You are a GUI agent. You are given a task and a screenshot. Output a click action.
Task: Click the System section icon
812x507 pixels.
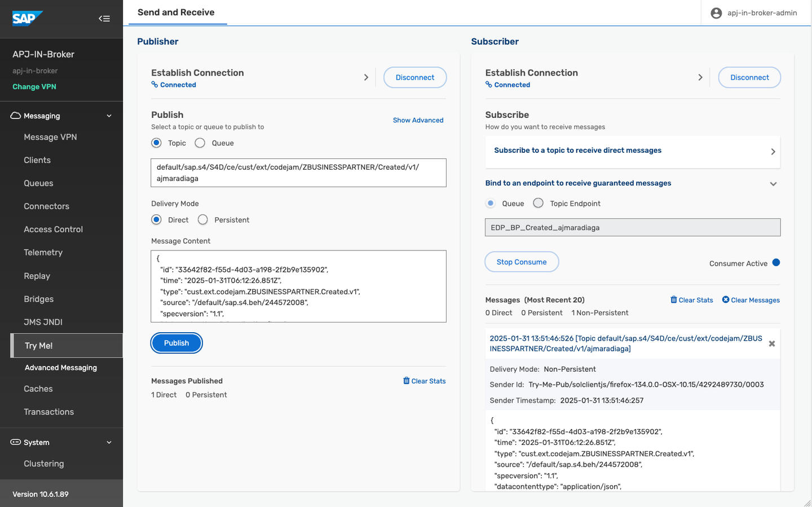pyautogui.click(x=16, y=442)
